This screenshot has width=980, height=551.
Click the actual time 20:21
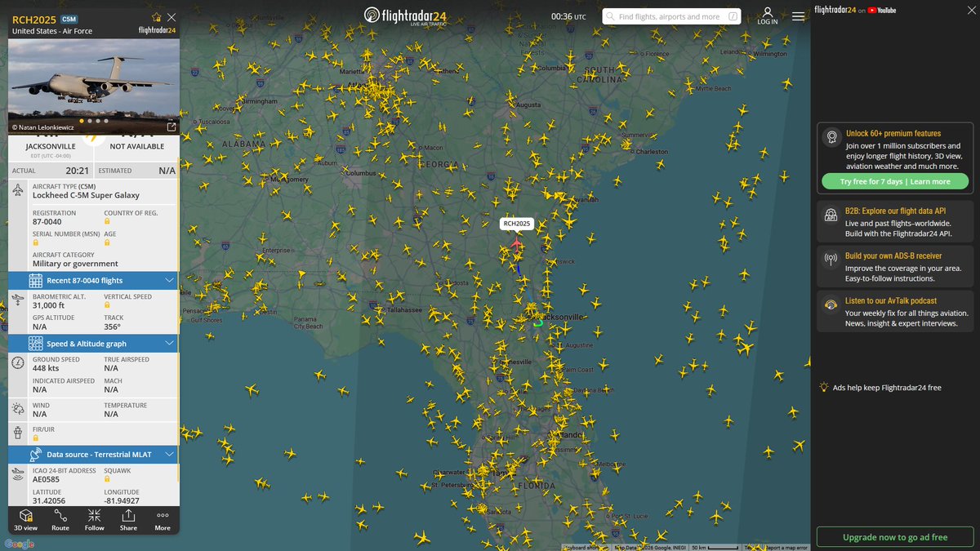click(x=78, y=171)
